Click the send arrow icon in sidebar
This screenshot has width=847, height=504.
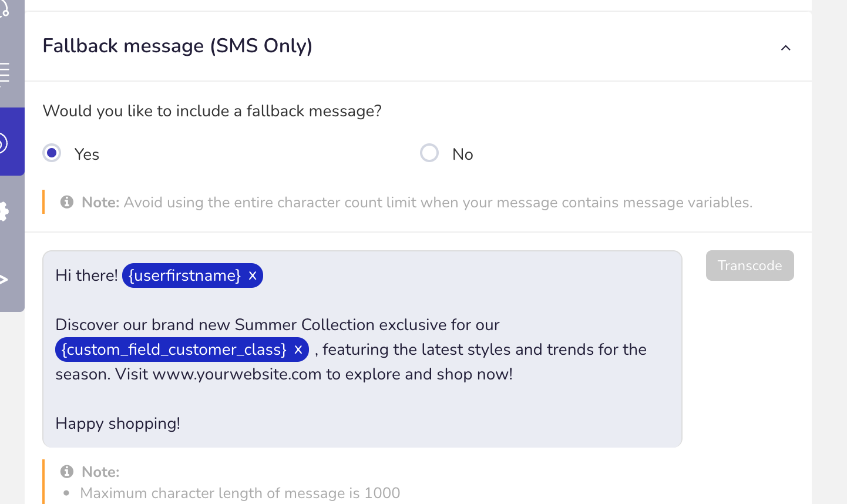tap(4, 280)
